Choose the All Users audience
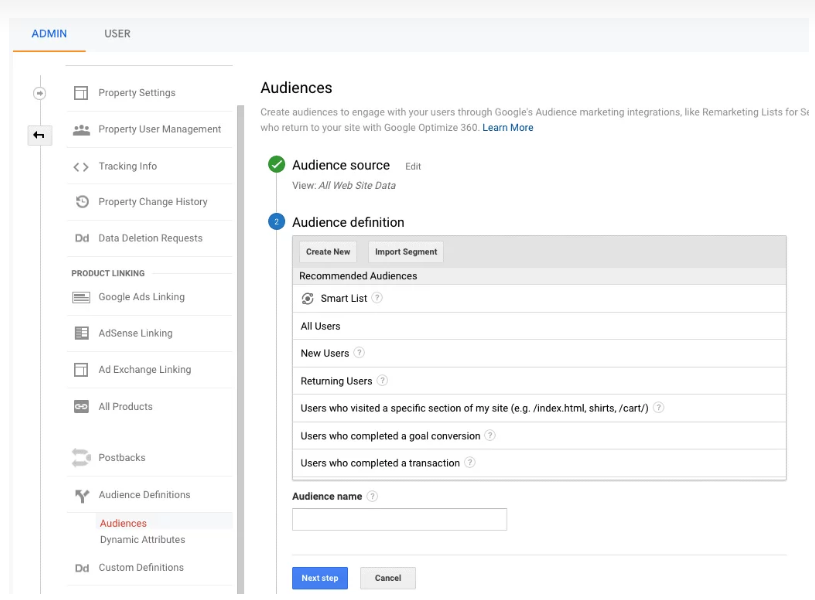Screen dimensions: 815x600 point(539,326)
